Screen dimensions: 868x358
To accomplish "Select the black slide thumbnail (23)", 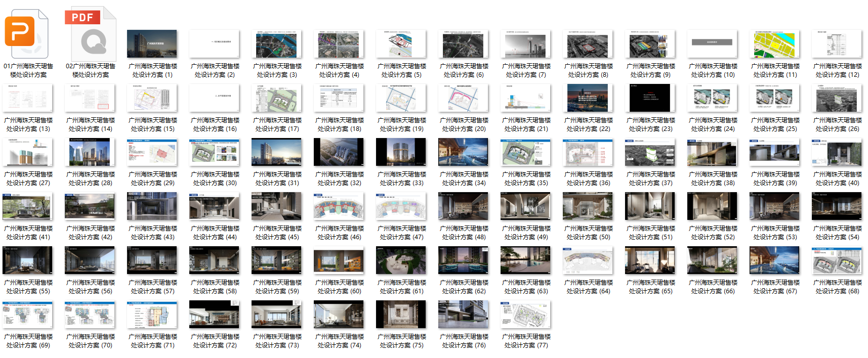I will [650, 98].
